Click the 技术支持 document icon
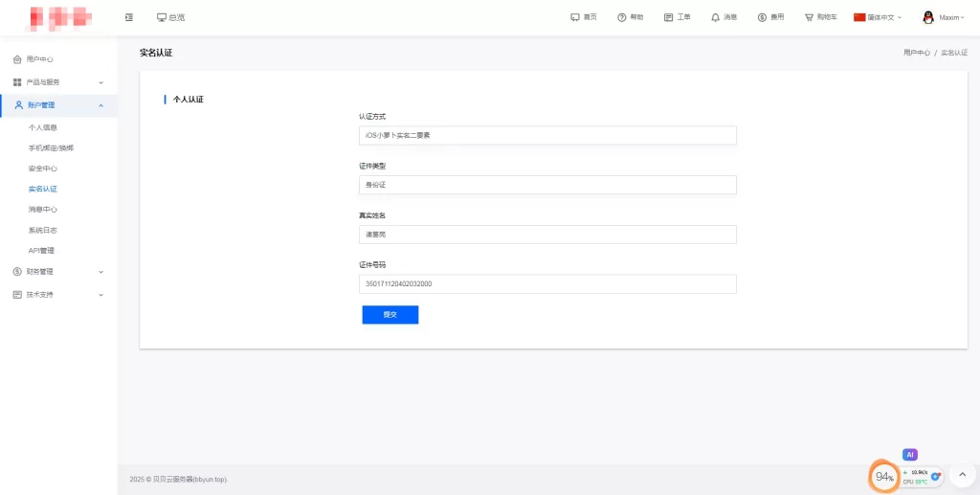The width and height of the screenshot is (980, 495). point(17,294)
